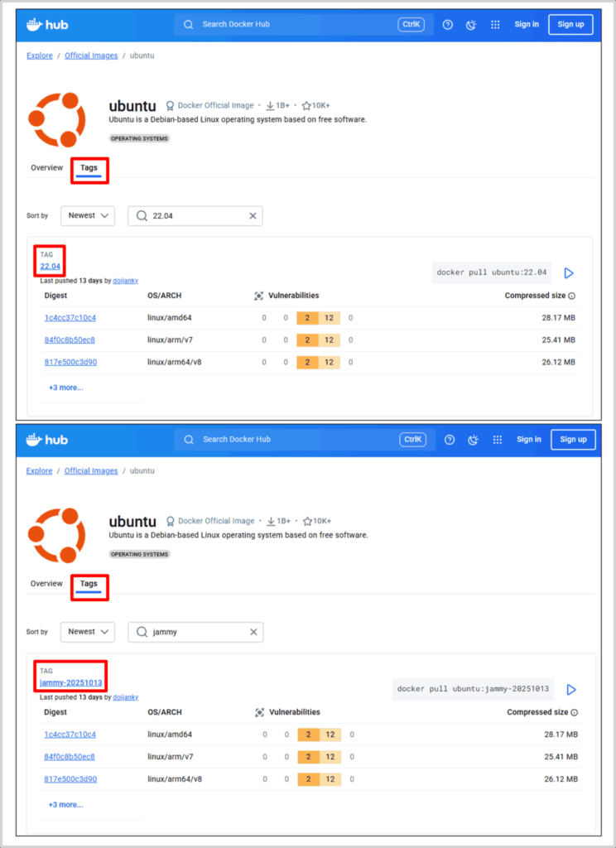
Task: Open digest 1c4cc37c10c4 under the jammy tag
Action: (70, 735)
